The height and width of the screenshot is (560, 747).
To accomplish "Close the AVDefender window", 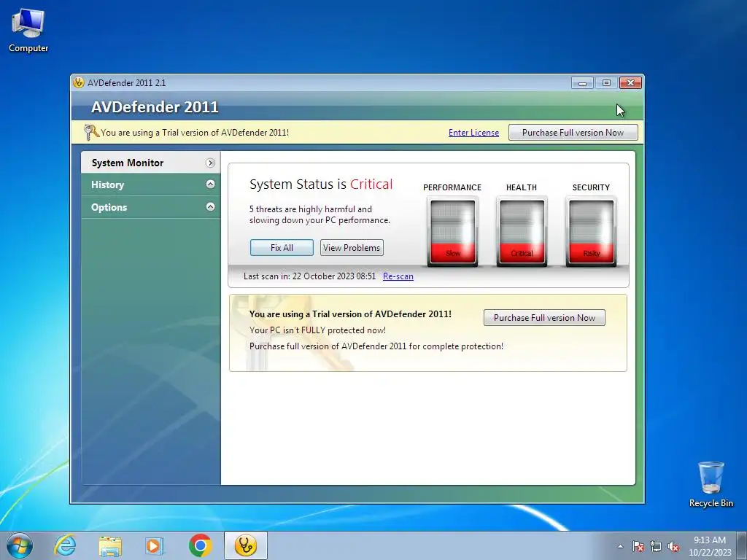I will click(x=631, y=83).
